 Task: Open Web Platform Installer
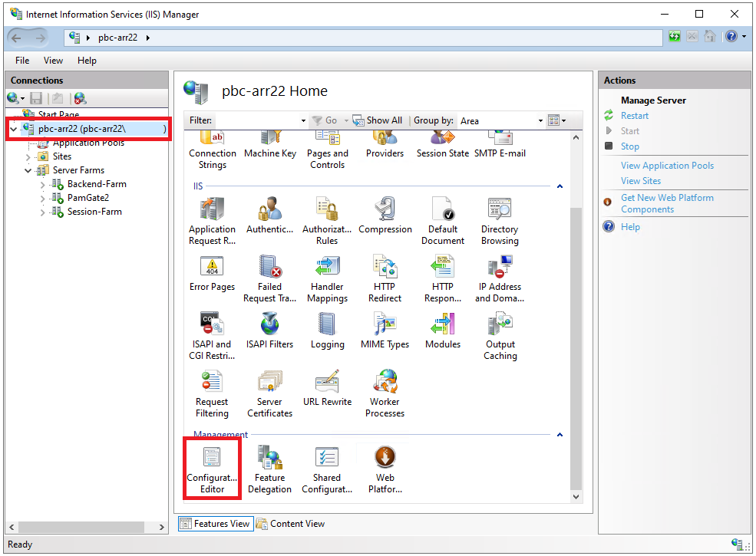[x=385, y=470]
